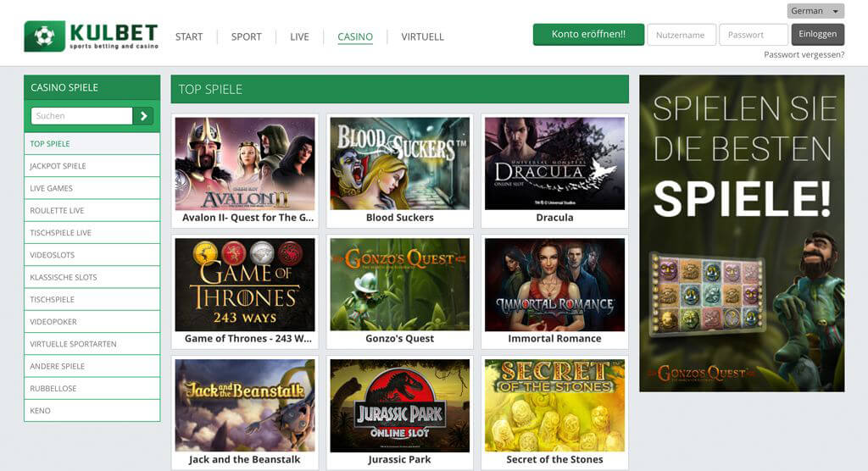Launch the Jack and the Beanstalk thumbnail
Screen dimensions: 868x471
[x=245, y=406]
